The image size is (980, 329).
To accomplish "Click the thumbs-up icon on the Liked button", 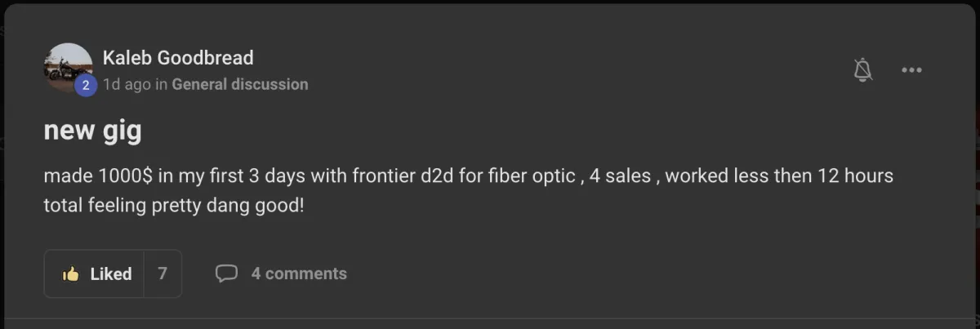I will (x=71, y=274).
